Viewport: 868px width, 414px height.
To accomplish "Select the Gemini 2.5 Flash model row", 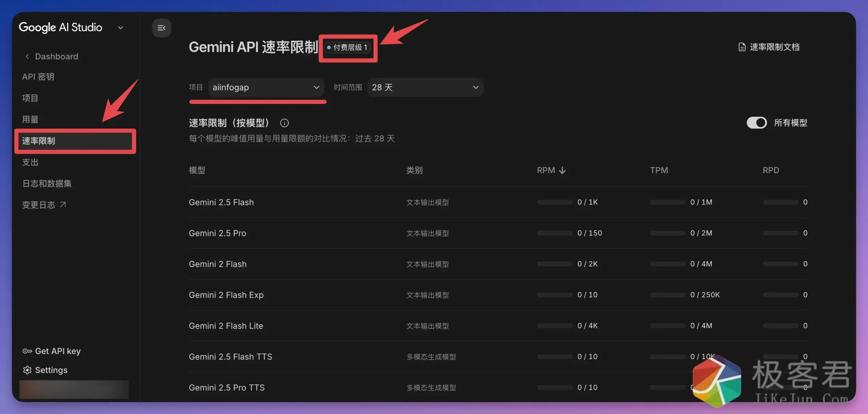I will 221,202.
